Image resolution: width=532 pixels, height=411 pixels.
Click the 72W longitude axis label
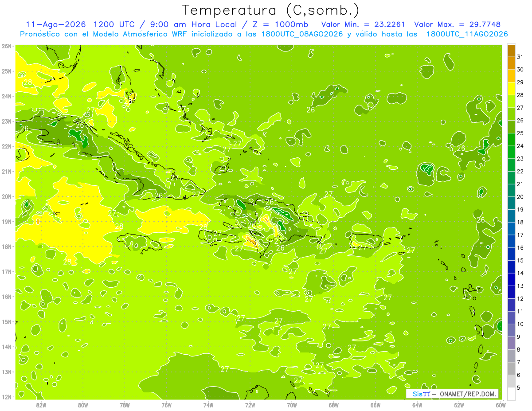(250, 404)
